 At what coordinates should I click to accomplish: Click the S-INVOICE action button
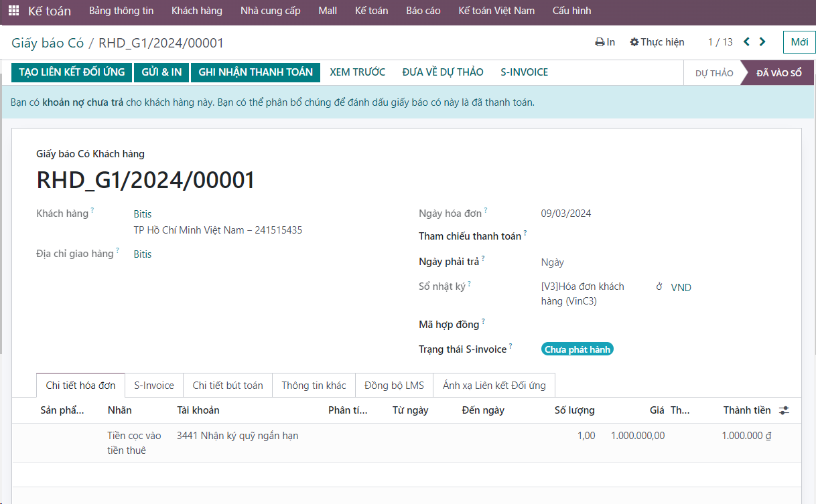[525, 72]
